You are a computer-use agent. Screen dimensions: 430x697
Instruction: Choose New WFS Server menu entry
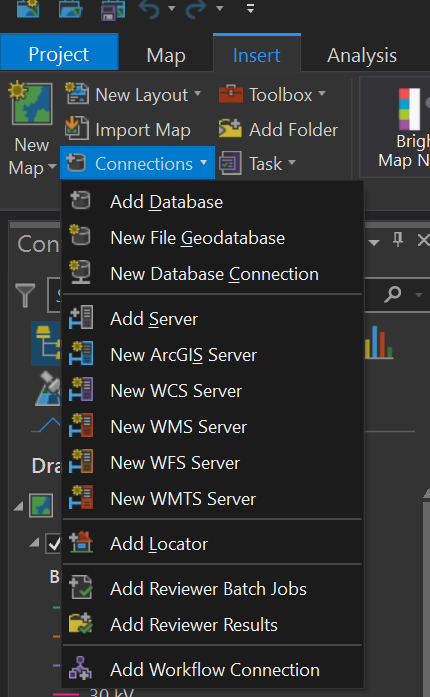pyautogui.click(x=213, y=463)
